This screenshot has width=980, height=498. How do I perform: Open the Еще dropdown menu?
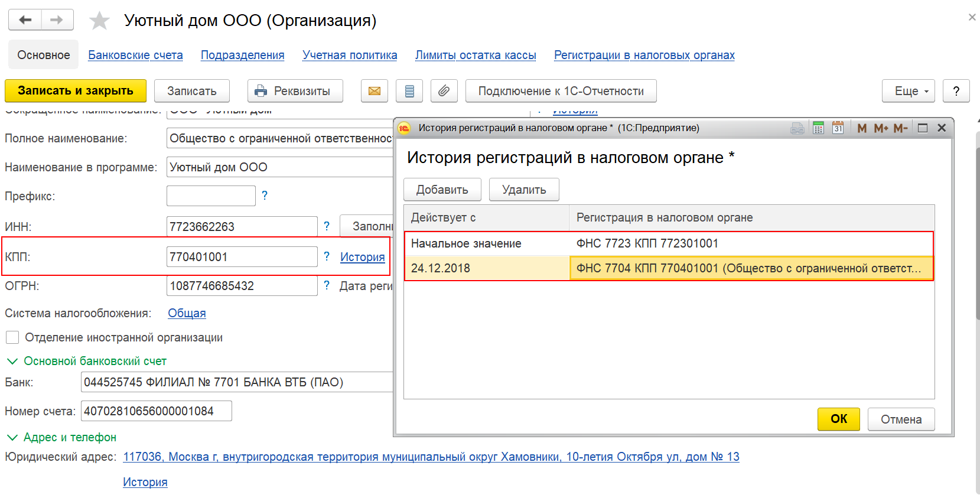[909, 91]
